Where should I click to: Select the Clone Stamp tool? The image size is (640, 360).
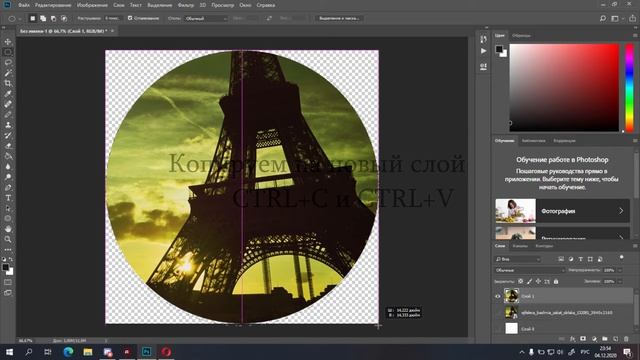(x=8, y=125)
